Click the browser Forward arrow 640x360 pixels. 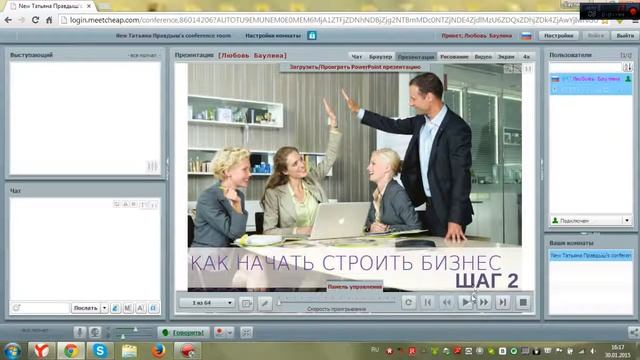(22, 20)
